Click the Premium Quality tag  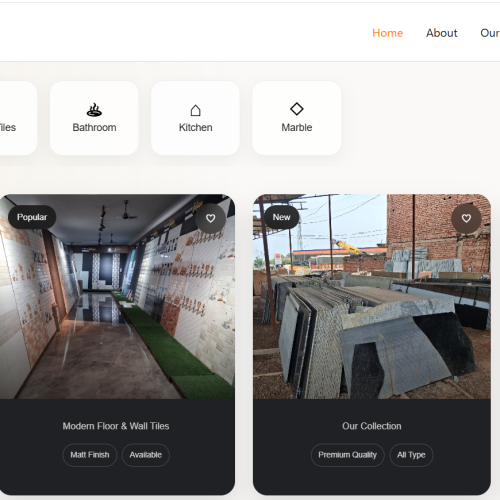click(x=347, y=455)
